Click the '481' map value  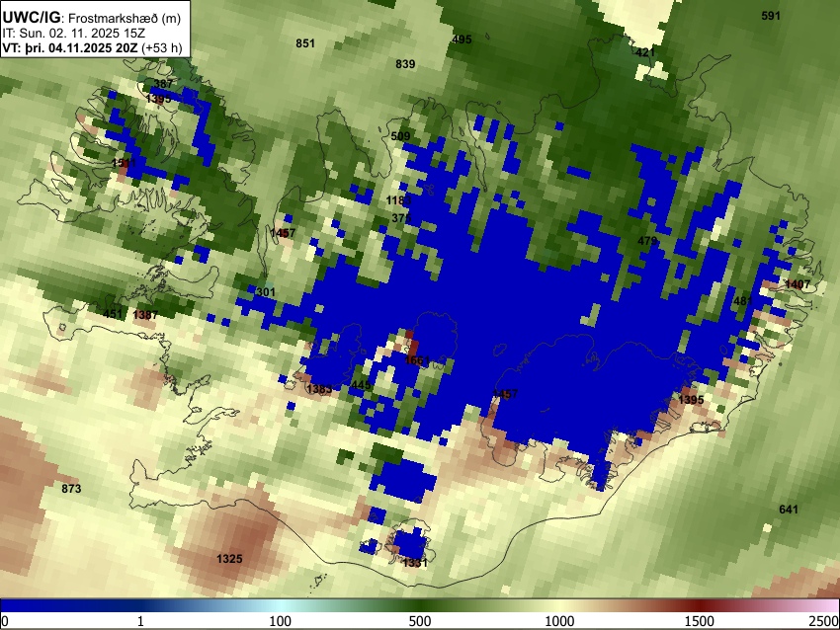pos(743,301)
